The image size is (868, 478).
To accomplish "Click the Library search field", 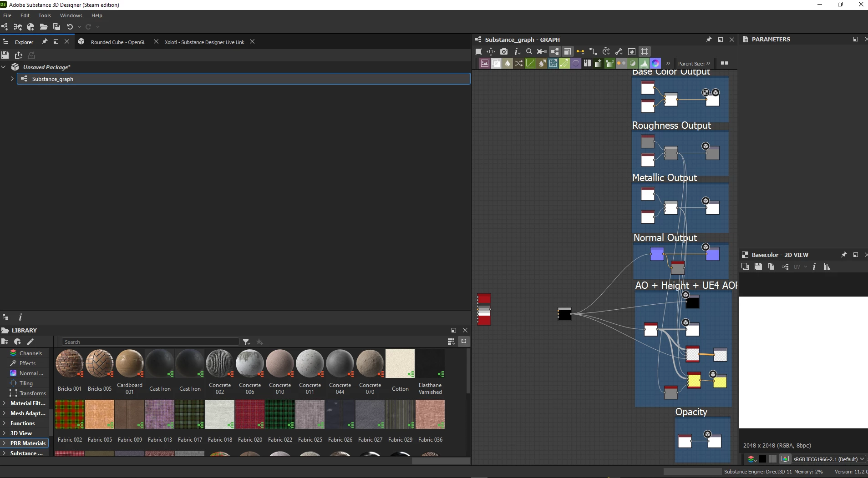I will pos(150,342).
